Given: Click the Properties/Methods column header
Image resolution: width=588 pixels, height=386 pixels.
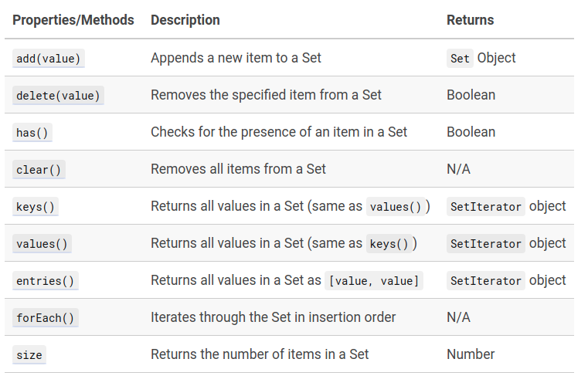Looking at the screenshot, I should coord(73,20).
